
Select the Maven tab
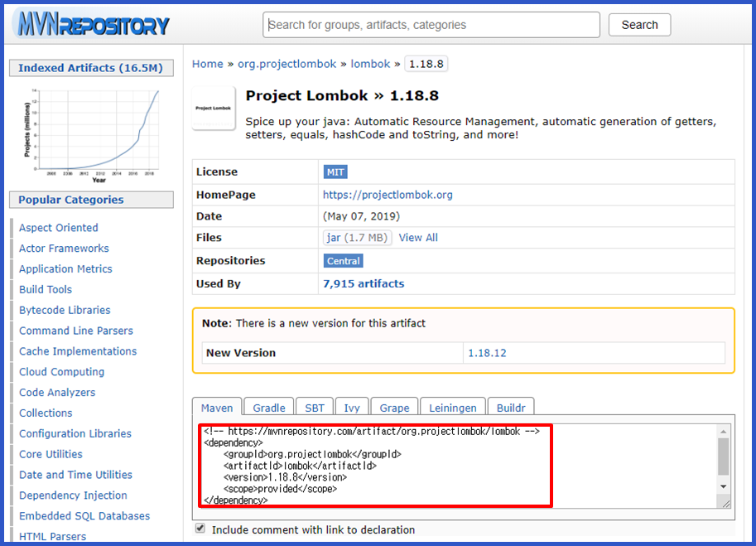[x=217, y=407]
